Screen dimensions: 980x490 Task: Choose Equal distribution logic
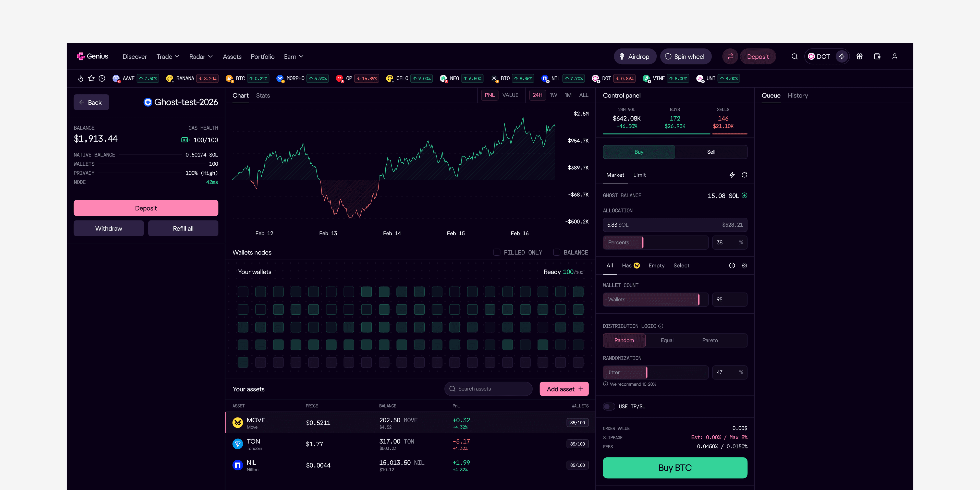coord(667,340)
